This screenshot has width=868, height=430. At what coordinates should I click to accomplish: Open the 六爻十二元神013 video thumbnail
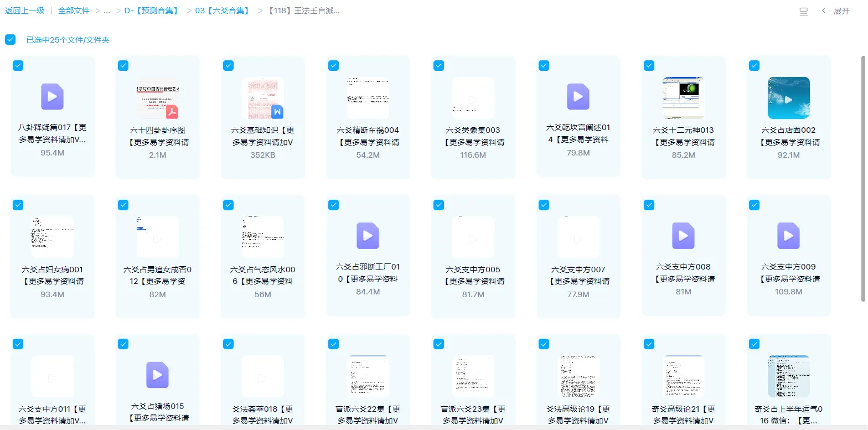(x=683, y=98)
